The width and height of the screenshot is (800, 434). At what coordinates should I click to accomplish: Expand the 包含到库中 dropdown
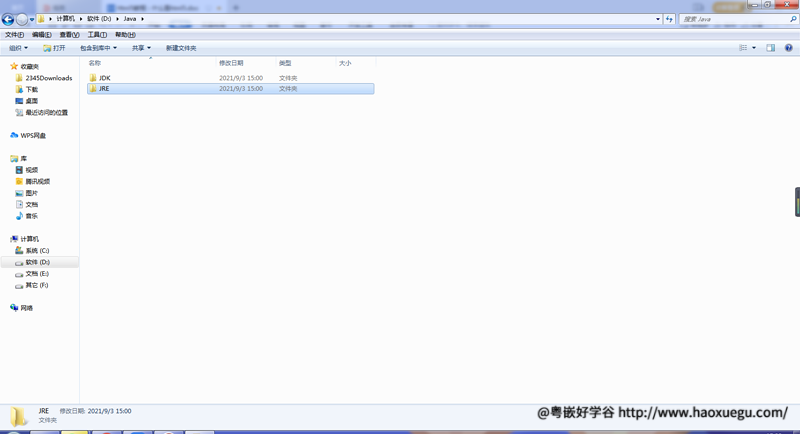pos(98,48)
